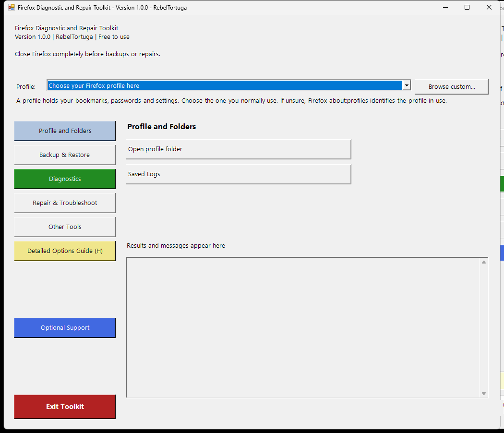Click the results box scroll-down arrow
Image resolution: width=504 pixels, height=433 pixels.
coord(484,394)
